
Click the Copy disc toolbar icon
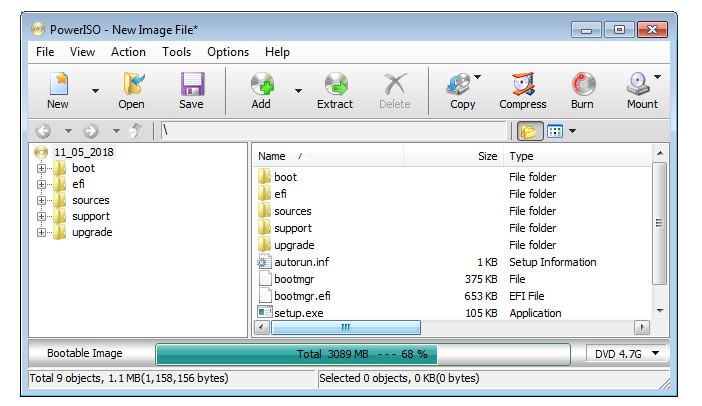[x=458, y=84]
